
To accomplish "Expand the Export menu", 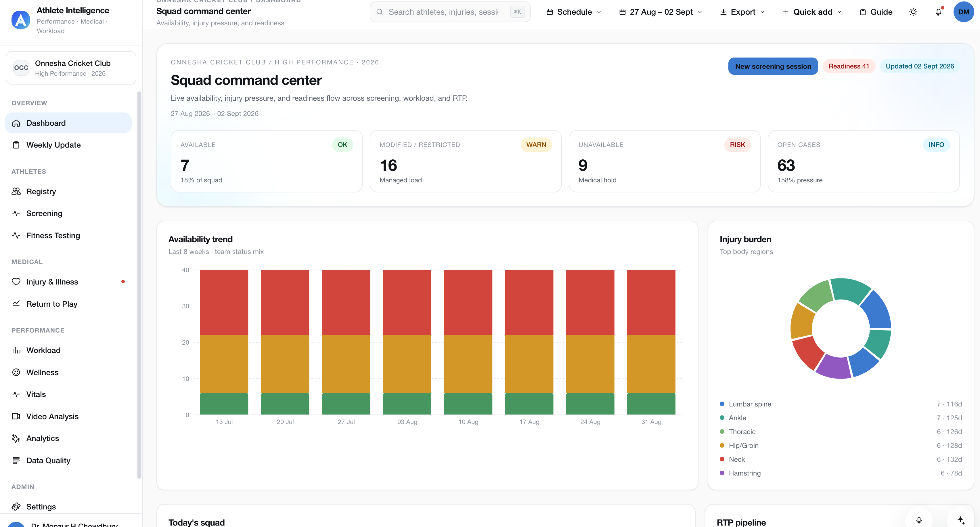I will [742, 12].
